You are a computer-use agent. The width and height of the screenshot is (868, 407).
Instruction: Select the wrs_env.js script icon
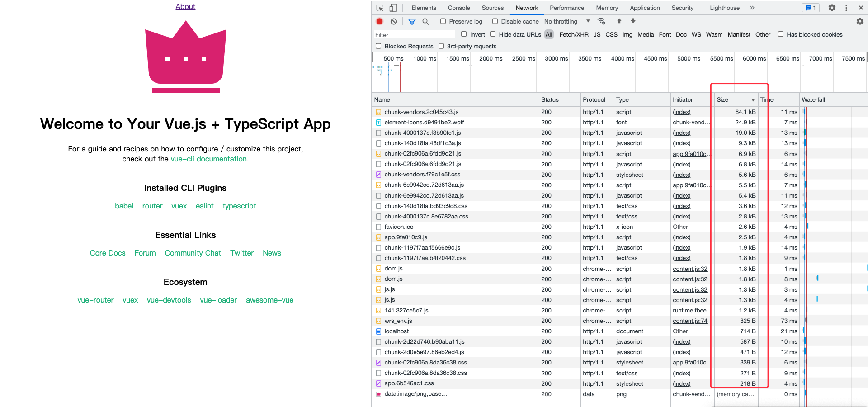pyautogui.click(x=379, y=321)
